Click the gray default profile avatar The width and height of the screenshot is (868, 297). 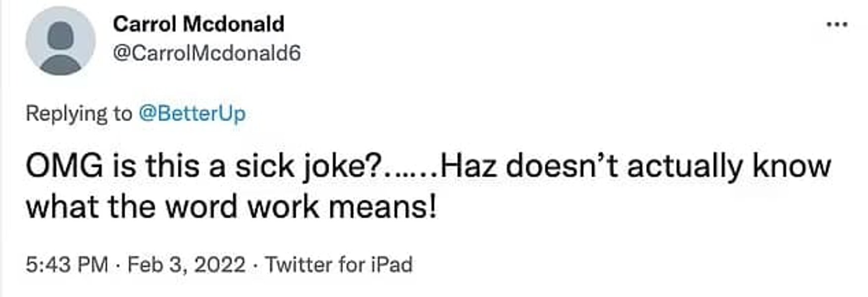[x=60, y=41]
